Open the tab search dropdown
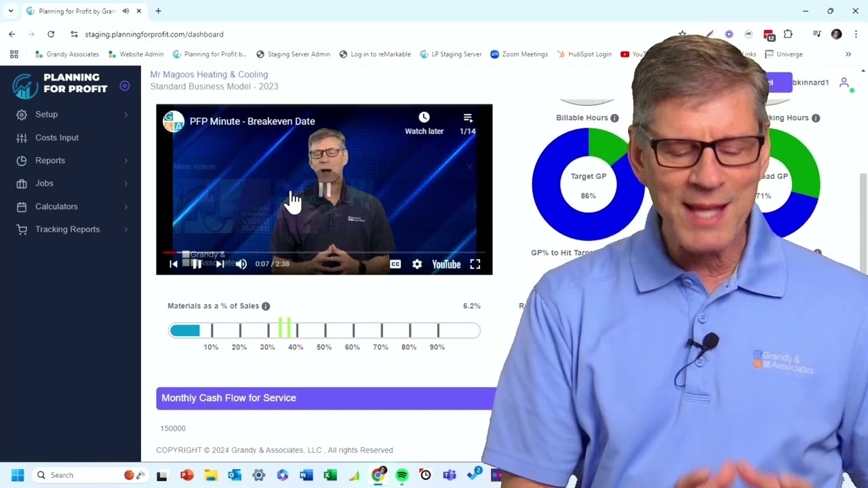The height and width of the screenshot is (488, 868). click(x=11, y=11)
